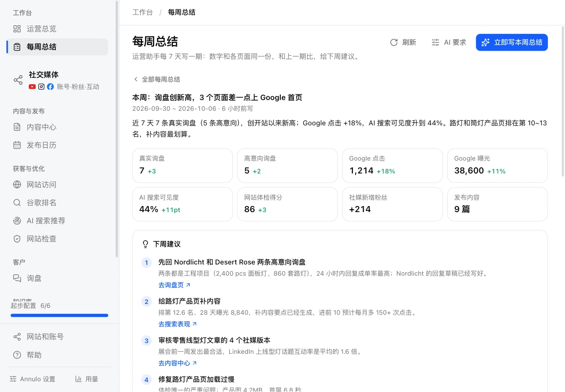Click the 每周总结 clipboard icon in sidebar
This screenshot has width=565, height=392.
[x=17, y=47]
